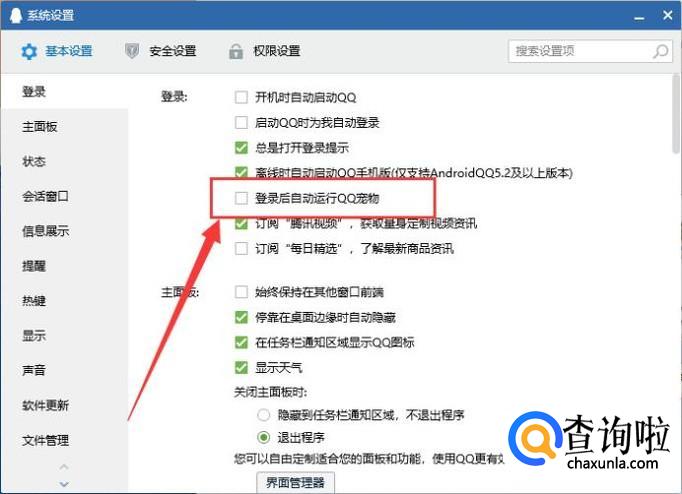
Task: Uncheck 在任务栏通知区域显示QQ图标
Action: pyautogui.click(x=241, y=342)
